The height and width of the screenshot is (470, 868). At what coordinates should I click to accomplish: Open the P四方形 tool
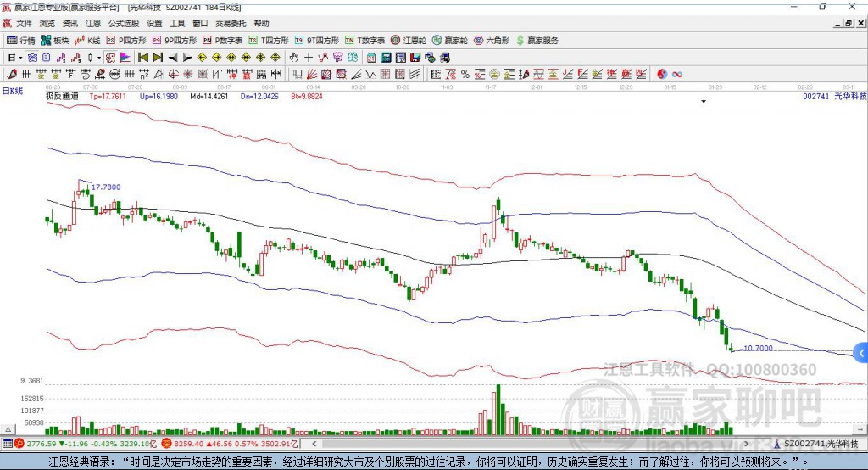(126, 41)
